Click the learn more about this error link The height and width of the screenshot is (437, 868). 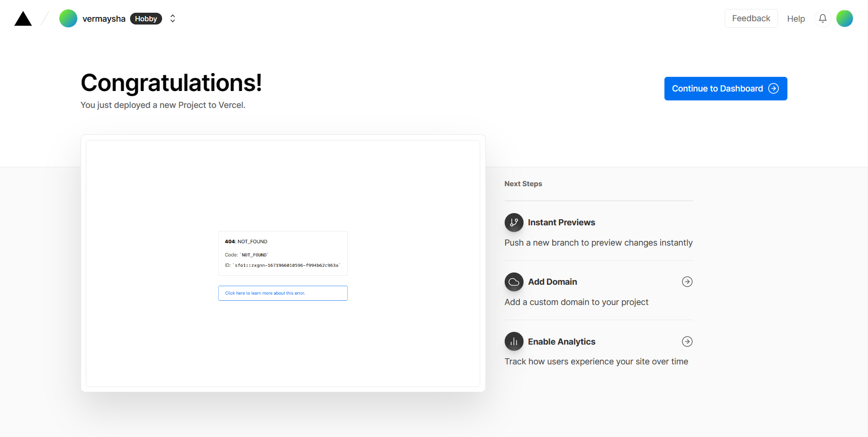pyautogui.click(x=283, y=293)
